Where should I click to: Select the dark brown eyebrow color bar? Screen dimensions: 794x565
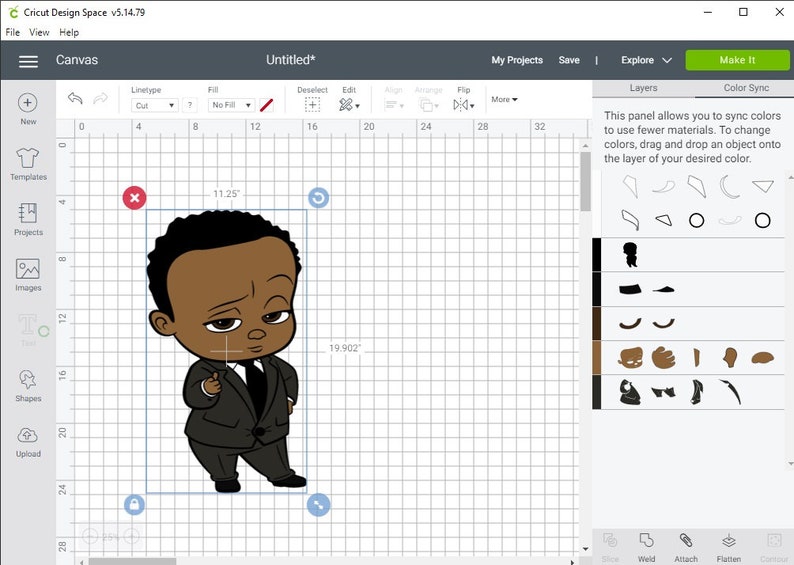point(597,324)
